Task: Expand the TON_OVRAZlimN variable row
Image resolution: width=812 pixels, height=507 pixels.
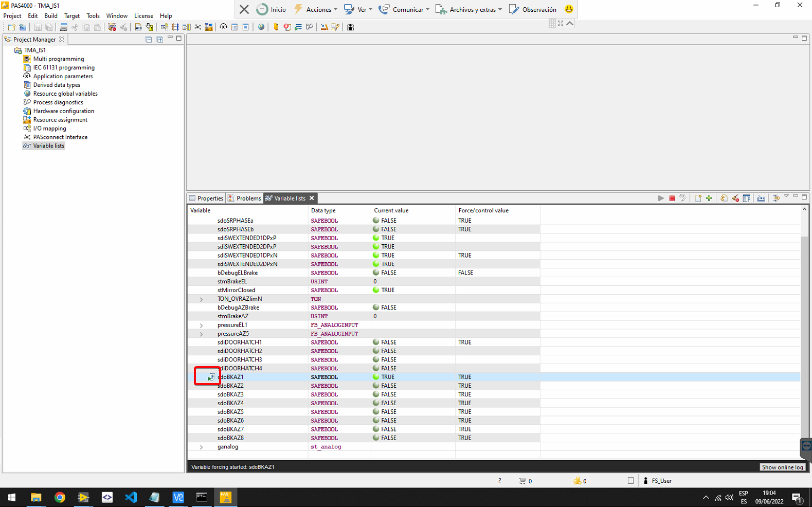Action: point(201,299)
